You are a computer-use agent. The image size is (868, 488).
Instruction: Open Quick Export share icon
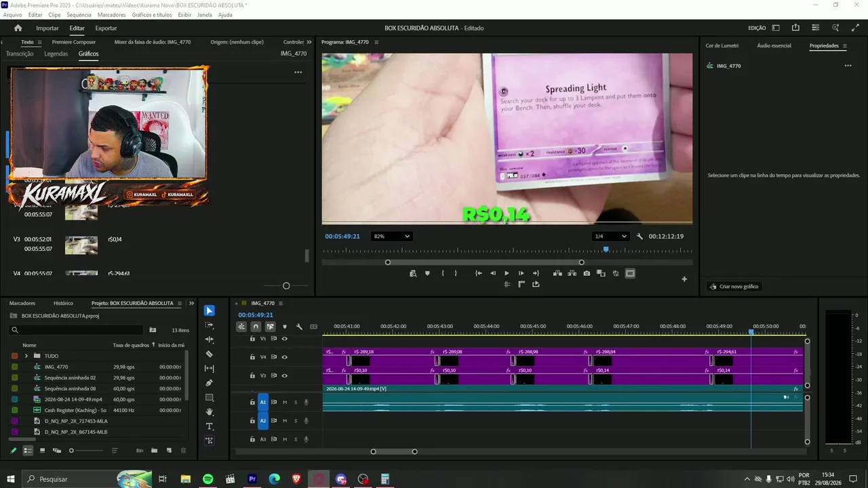(795, 28)
